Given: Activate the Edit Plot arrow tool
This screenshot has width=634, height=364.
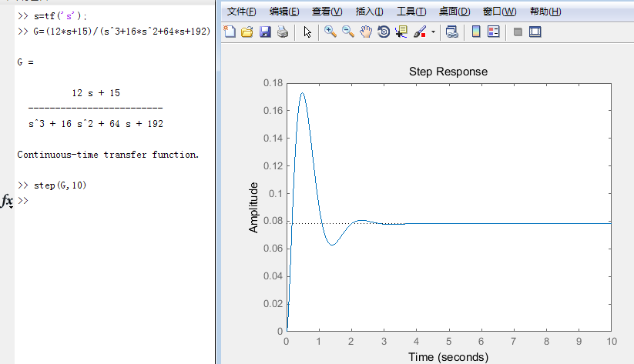Looking at the screenshot, I should [x=307, y=32].
